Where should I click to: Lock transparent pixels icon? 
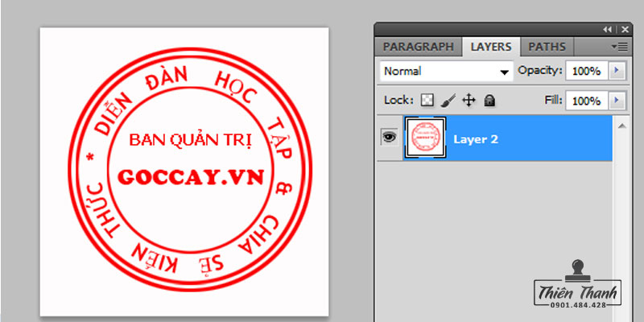click(428, 101)
